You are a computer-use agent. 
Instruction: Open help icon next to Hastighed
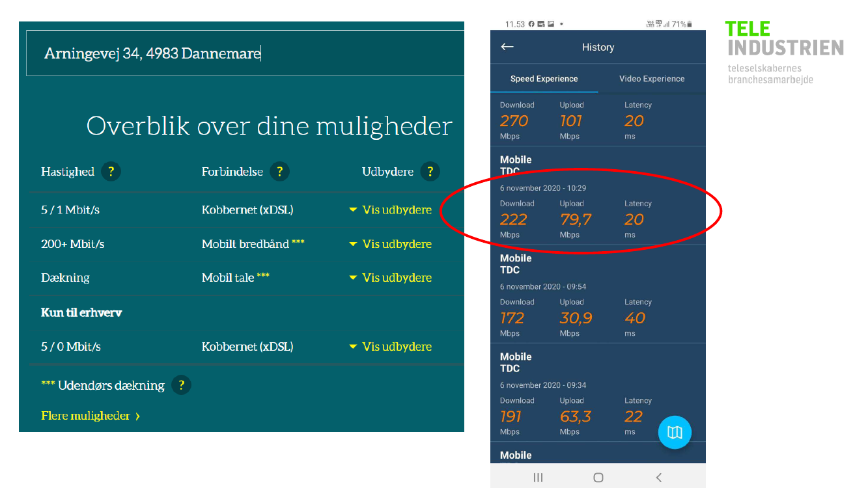point(111,172)
